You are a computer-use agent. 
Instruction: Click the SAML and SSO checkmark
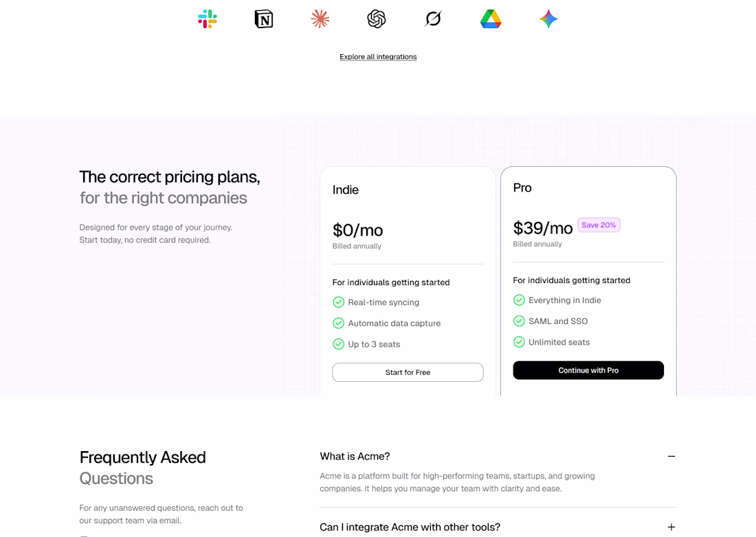(520, 321)
